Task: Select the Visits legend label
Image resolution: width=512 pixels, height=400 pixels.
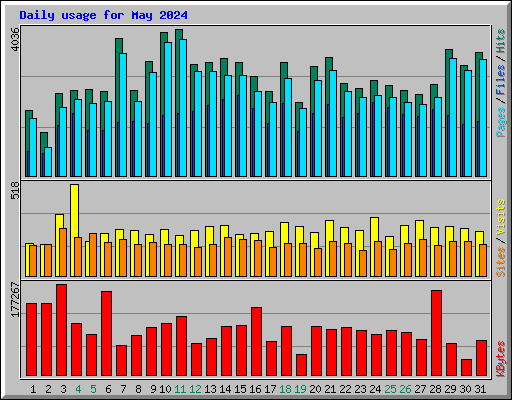Action: 501,218
